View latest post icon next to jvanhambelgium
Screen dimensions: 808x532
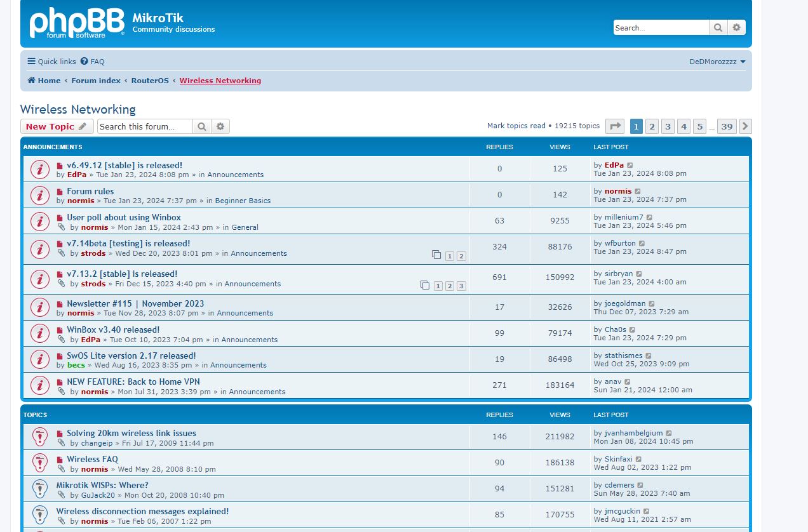tap(669, 433)
